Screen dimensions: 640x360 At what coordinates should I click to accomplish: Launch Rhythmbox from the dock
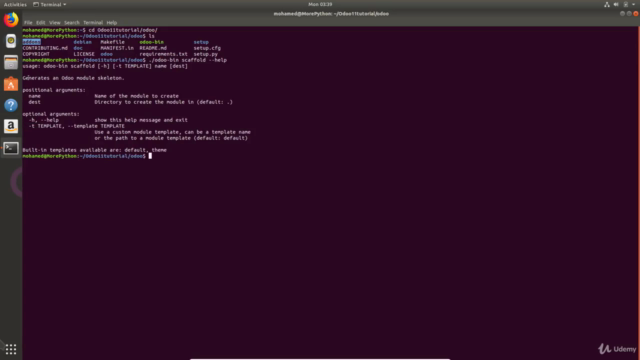[11, 41]
